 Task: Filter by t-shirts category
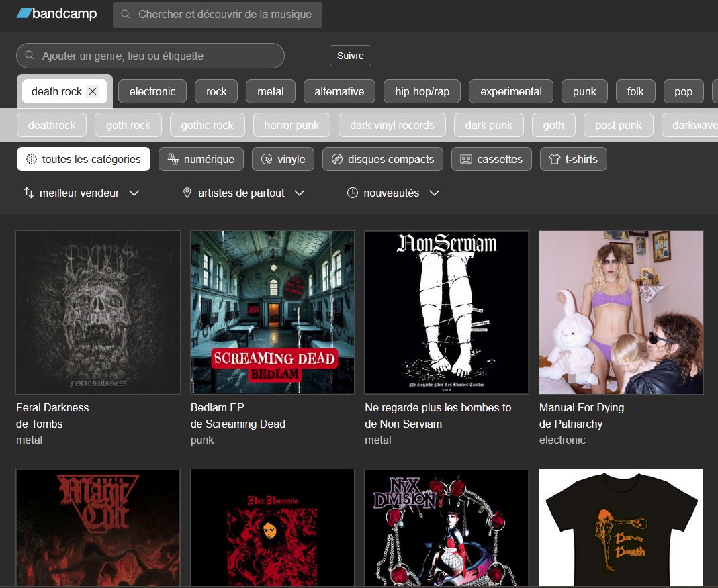[574, 159]
